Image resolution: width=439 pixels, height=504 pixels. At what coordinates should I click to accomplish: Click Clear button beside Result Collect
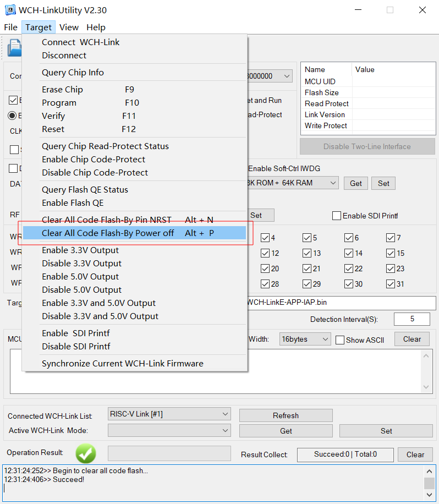click(x=415, y=454)
